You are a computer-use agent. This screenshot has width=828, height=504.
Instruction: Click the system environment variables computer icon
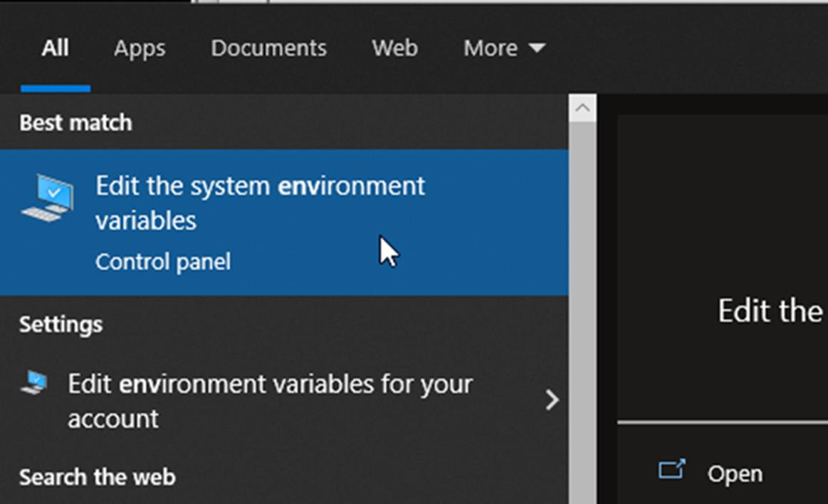click(x=47, y=199)
